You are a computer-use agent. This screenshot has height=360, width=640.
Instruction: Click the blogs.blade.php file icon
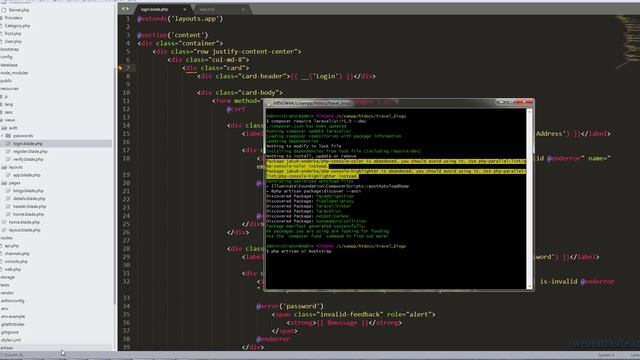8,191
